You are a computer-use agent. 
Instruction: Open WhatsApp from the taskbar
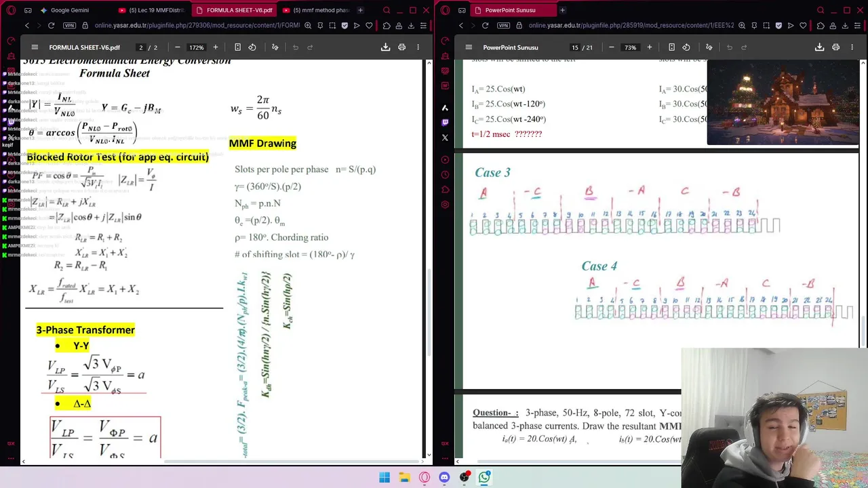click(484, 478)
